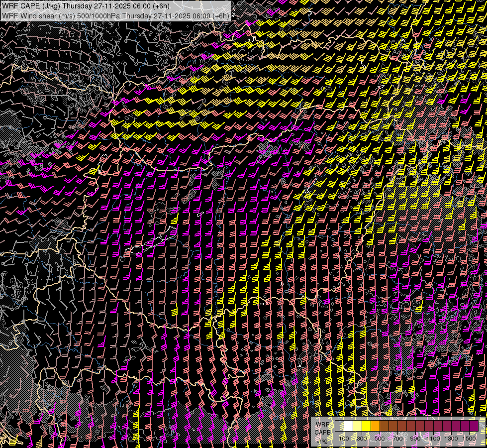Image resolution: width=487 pixels, height=448 pixels.
Task: Click the "700" legend scale label
Action: pos(397,439)
